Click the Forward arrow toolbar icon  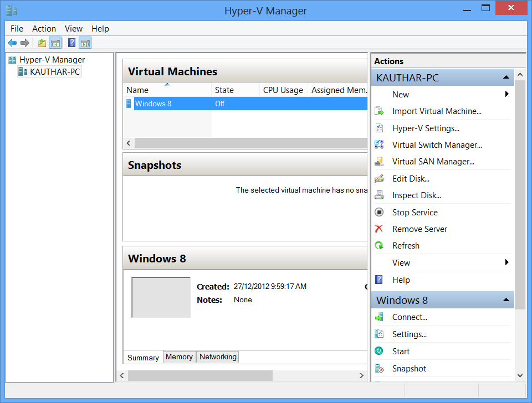point(25,43)
